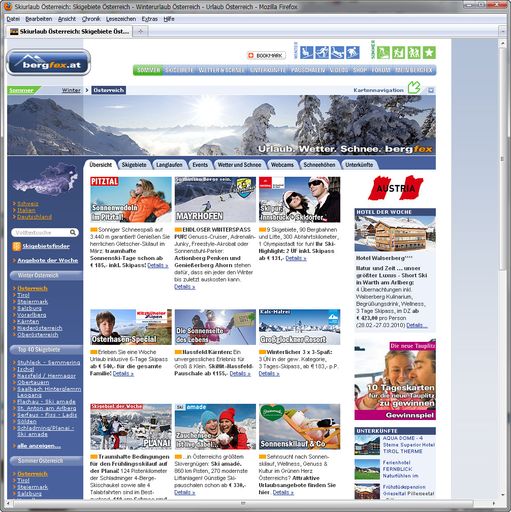
Task: Select Vorarlberg under Winter Österreich
Action: [32, 315]
